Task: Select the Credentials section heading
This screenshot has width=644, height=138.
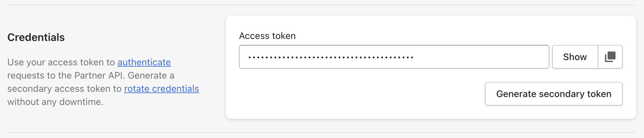Action: click(x=36, y=37)
